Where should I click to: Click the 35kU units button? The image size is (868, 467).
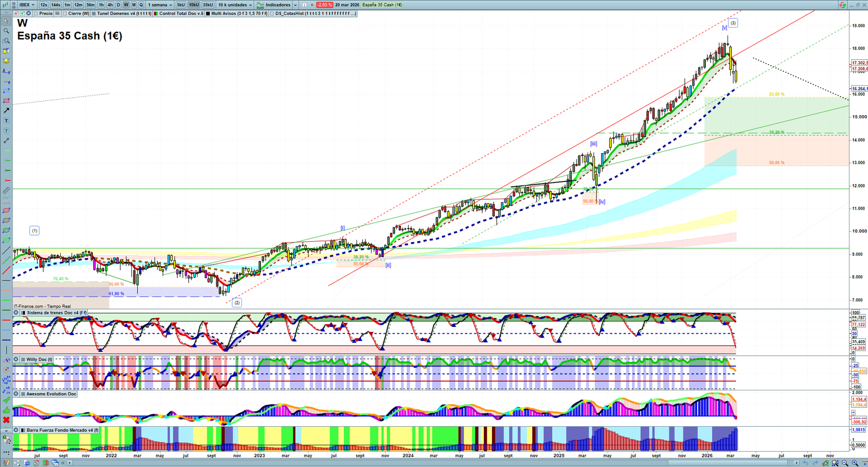(x=208, y=5)
